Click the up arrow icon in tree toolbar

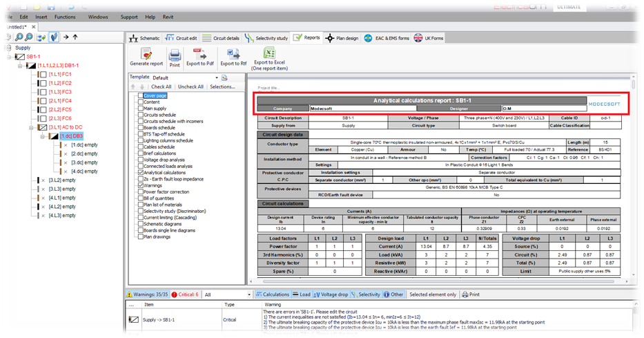pos(75,37)
